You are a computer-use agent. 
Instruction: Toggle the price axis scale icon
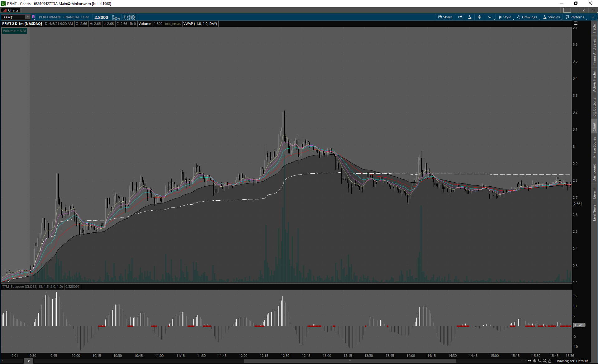(576, 23)
